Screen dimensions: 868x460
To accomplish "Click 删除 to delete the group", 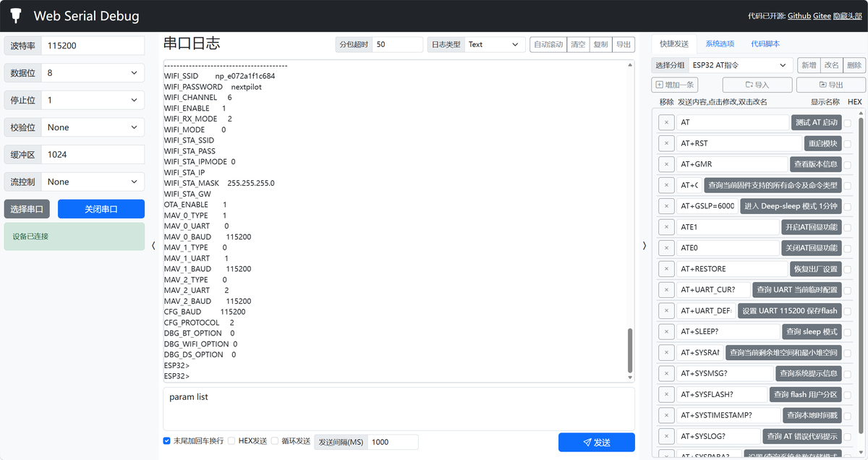I will [x=854, y=65].
